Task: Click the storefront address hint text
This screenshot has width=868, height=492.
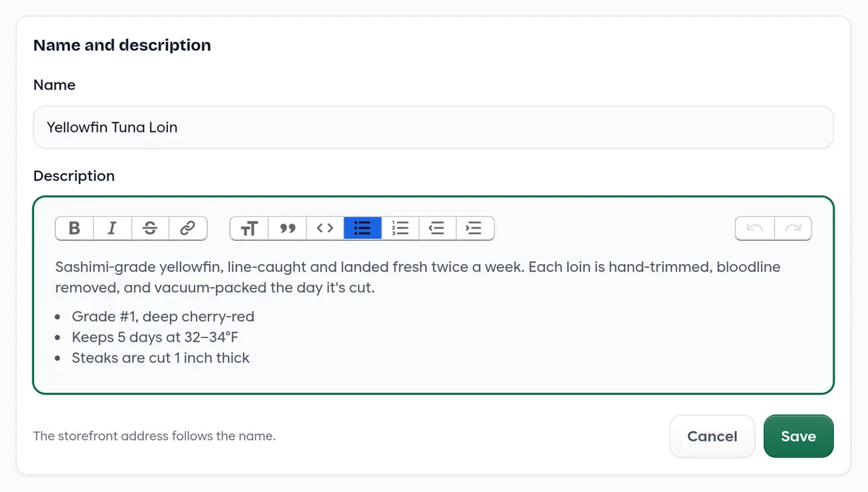Action: point(155,436)
